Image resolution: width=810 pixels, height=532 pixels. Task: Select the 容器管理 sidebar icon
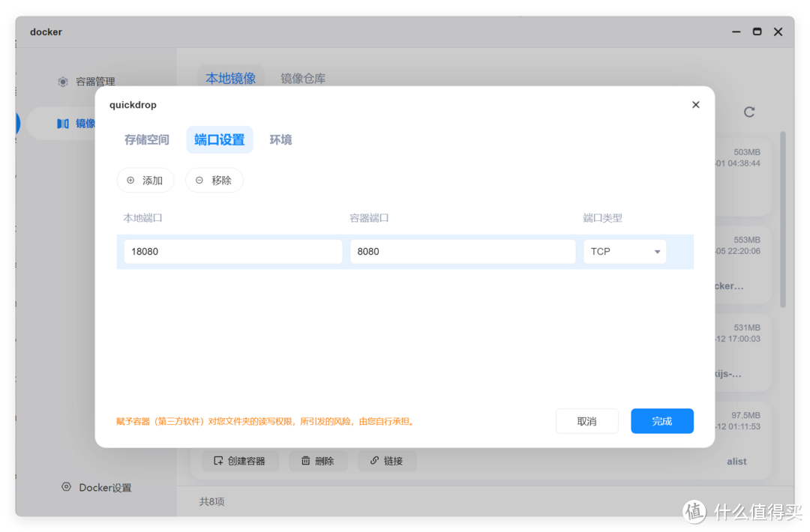click(x=64, y=81)
